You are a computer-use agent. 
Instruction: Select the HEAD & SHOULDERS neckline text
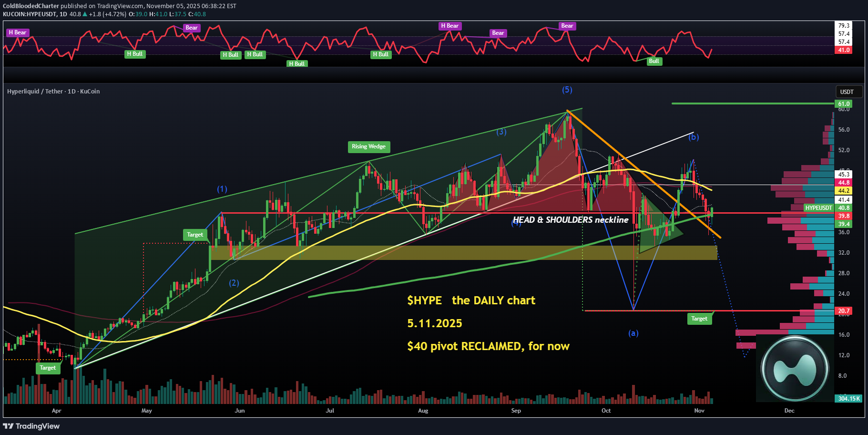pos(571,220)
